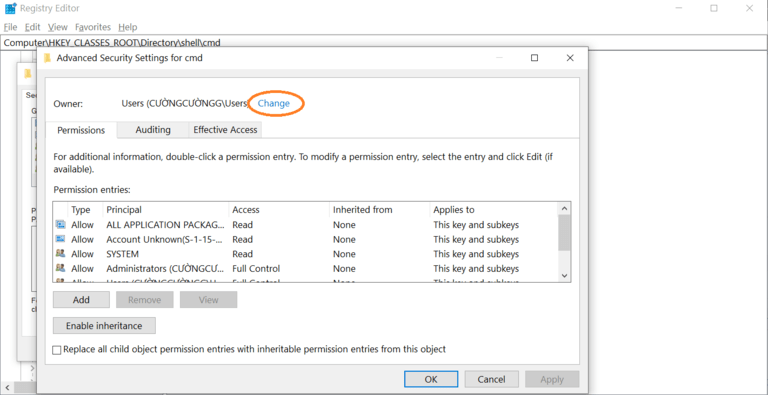The image size is (768, 395).
Task: Click the Enable inheritance button
Action: click(104, 326)
